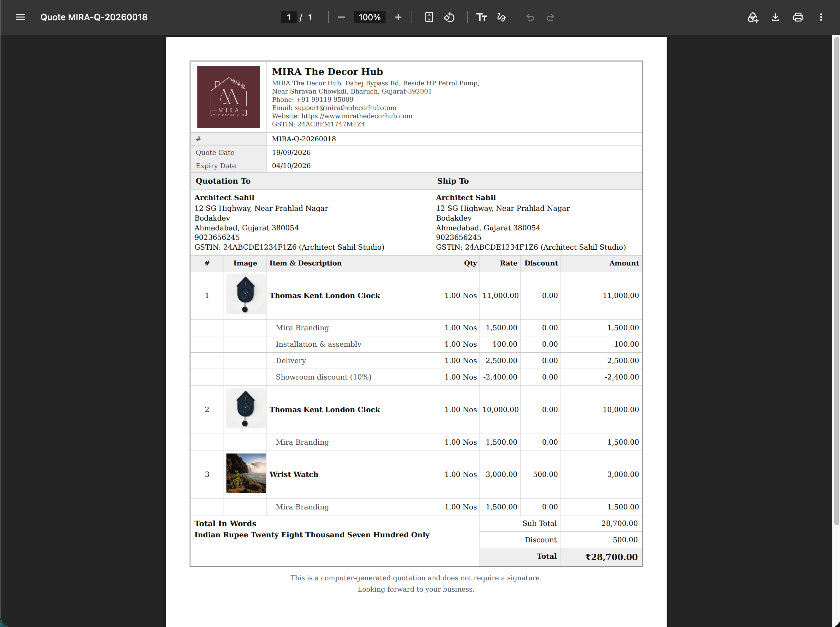Image resolution: width=840 pixels, height=627 pixels.
Task: Click the 'Showroom discount (10%)' line item
Action: tap(323, 377)
